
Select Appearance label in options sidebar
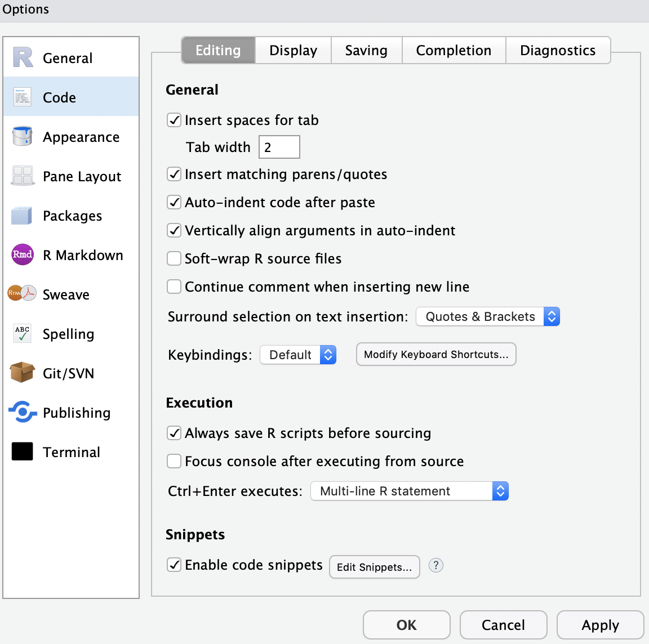(x=81, y=137)
